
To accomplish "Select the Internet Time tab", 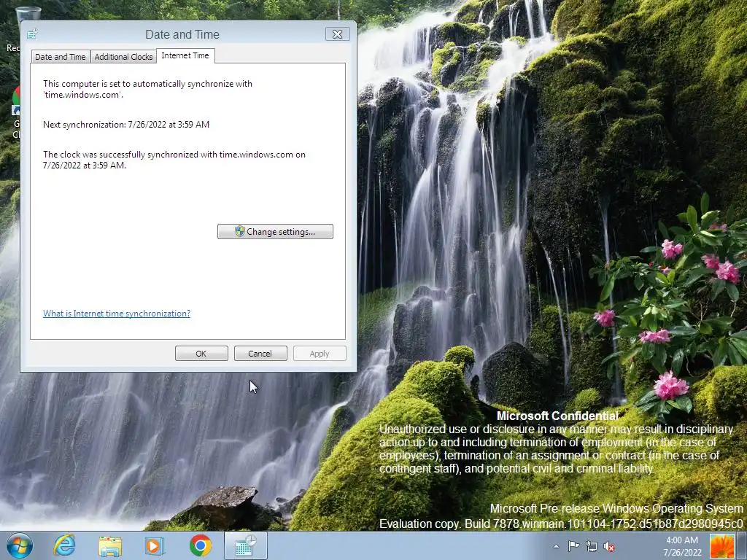I will click(185, 55).
